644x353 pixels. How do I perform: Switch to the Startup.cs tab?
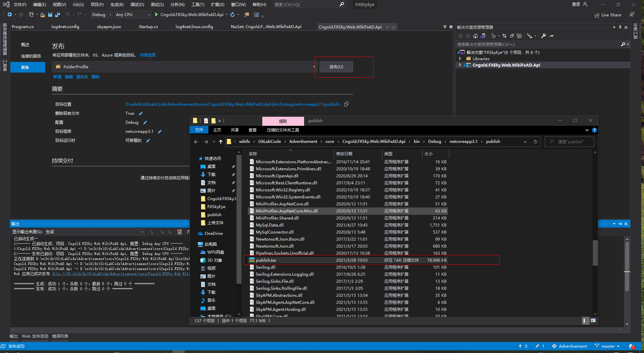tap(148, 27)
